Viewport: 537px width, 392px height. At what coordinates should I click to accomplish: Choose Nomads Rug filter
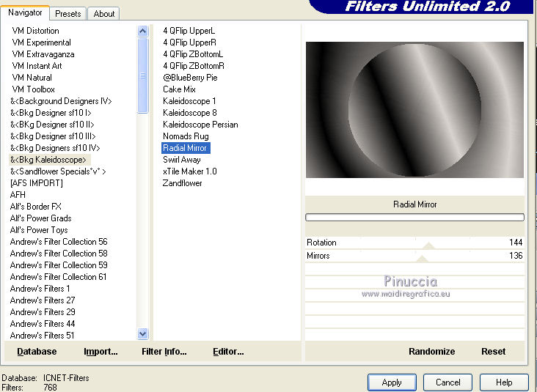point(186,136)
